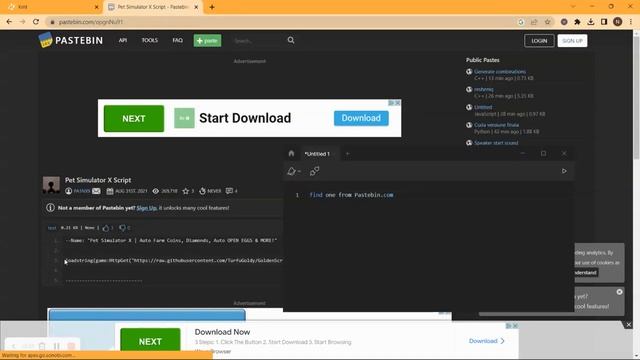Click the star rating icon
Image resolution: width=640 pixels, height=360 pixels.
(x=186, y=191)
